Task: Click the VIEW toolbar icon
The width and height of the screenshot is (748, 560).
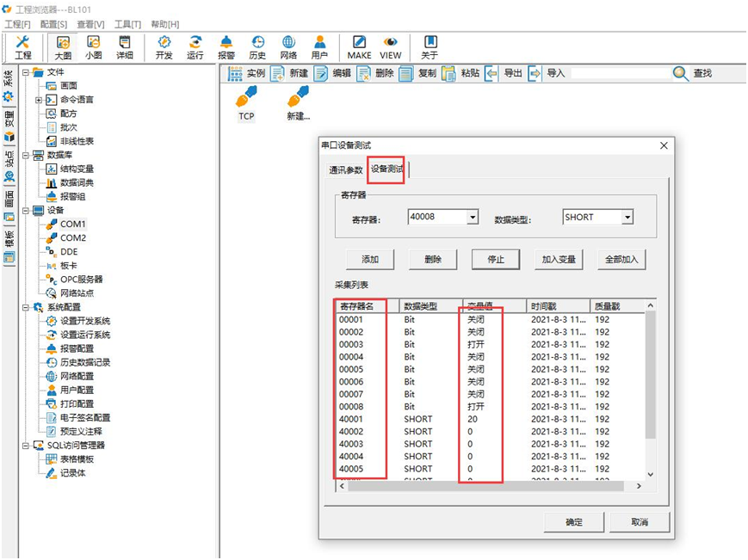Action: click(x=390, y=47)
